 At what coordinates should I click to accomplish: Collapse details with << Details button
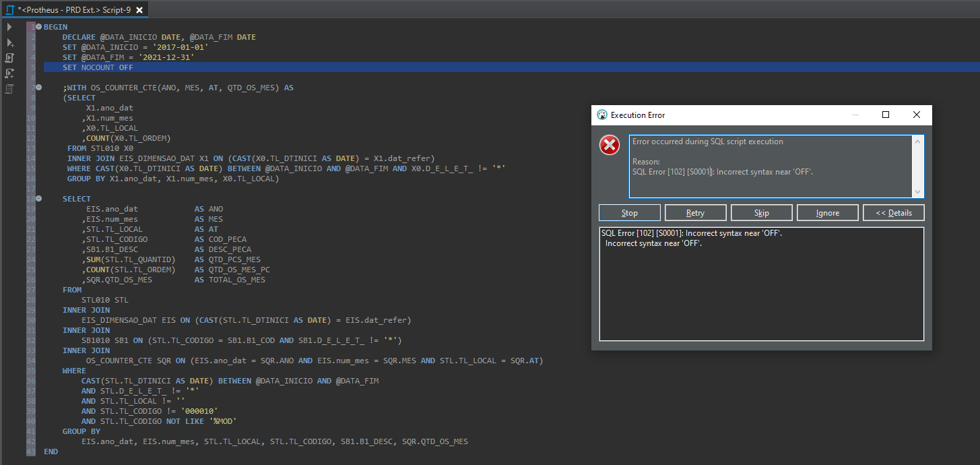coord(893,212)
